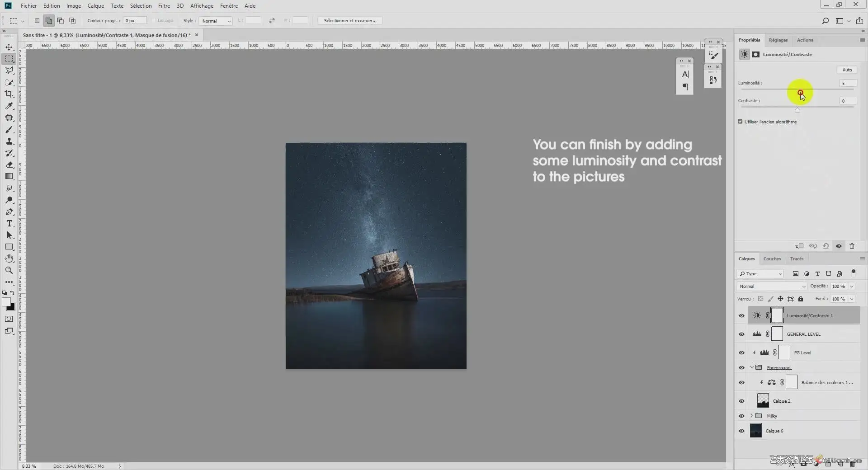This screenshot has height=470, width=868.
Task: Open the Calques panel menu
Action: click(x=862, y=259)
